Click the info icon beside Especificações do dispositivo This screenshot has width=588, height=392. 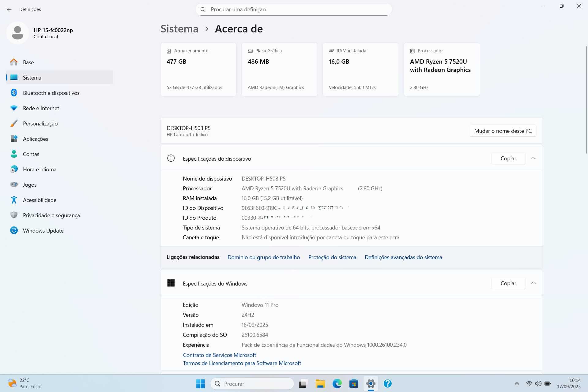pyautogui.click(x=171, y=158)
